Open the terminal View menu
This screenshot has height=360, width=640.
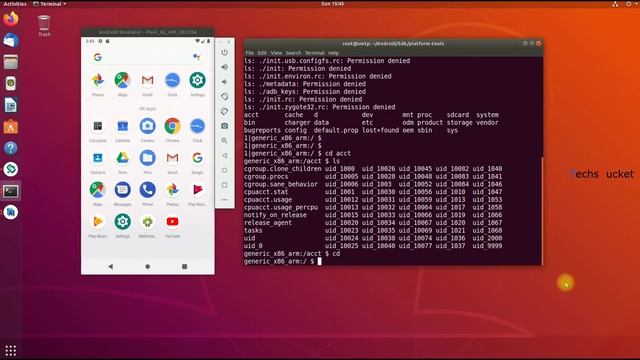tap(276, 53)
